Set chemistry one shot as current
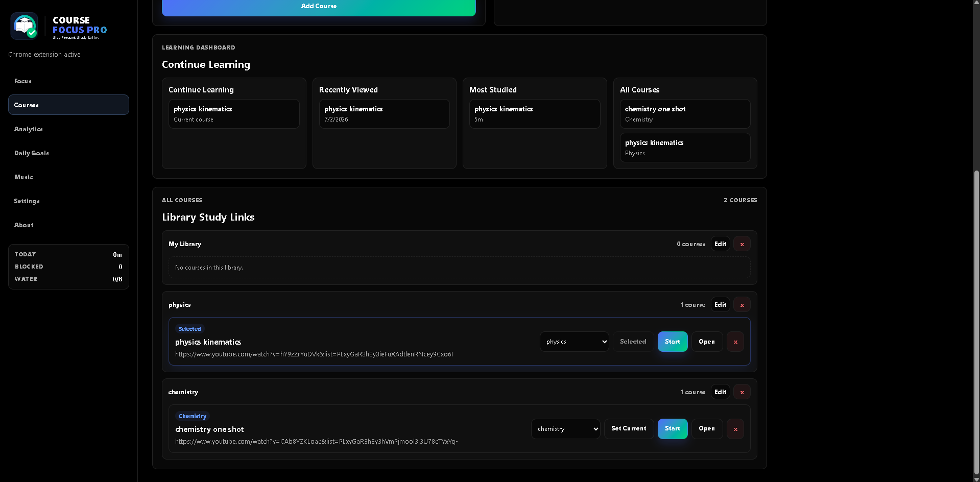Image resolution: width=980 pixels, height=482 pixels. pos(629,429)
